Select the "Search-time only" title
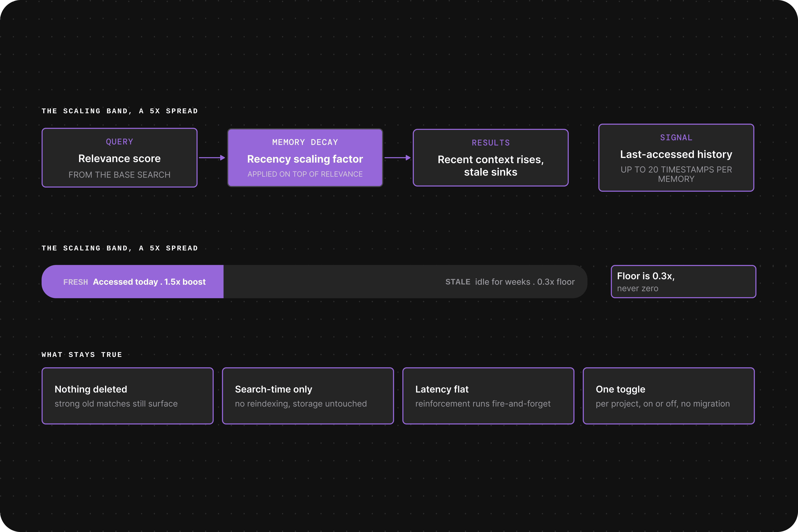 [274, 389]
